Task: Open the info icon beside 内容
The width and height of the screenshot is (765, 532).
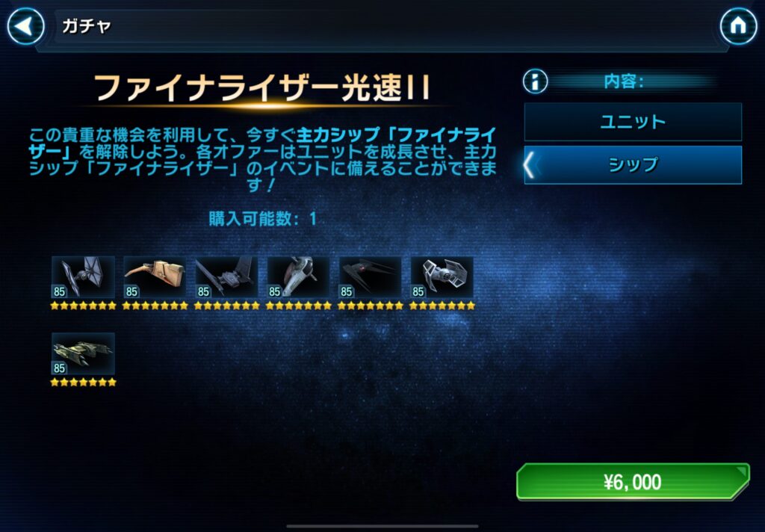Action: pyautogui.click(x=535, y=81)
